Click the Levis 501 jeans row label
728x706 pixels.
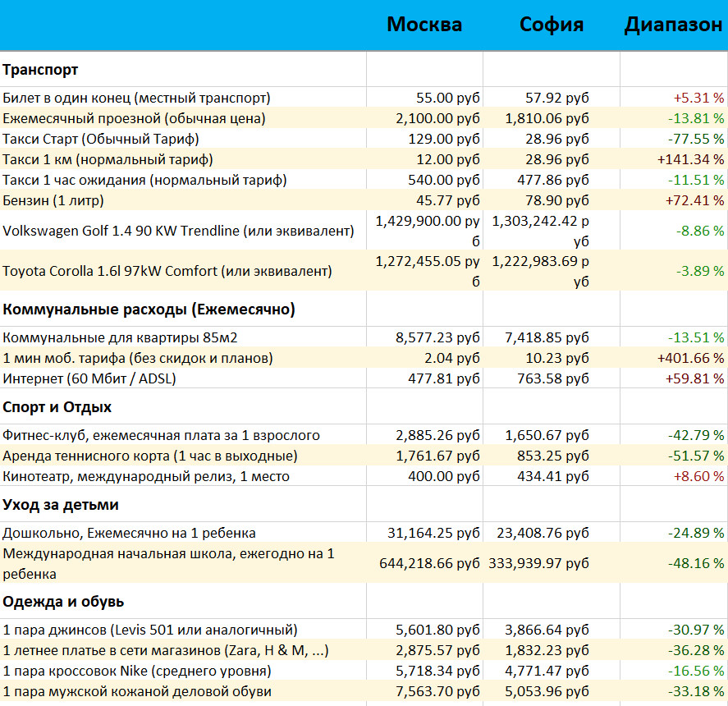click(150, 630)
